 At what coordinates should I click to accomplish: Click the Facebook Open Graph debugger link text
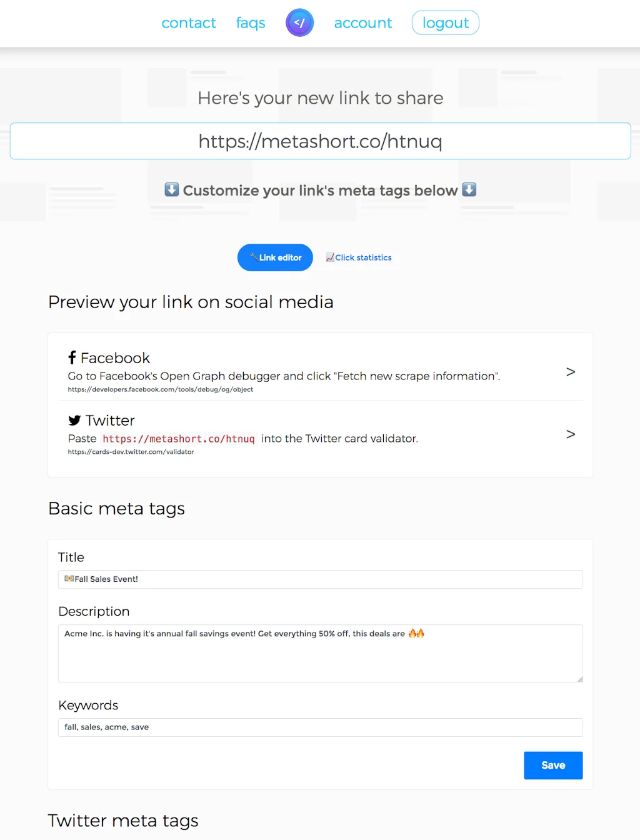(160, 389)
